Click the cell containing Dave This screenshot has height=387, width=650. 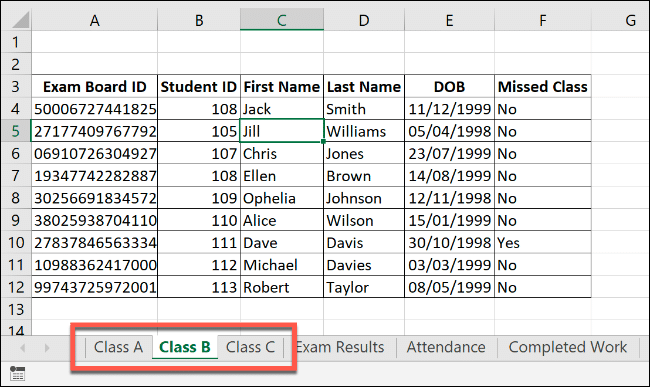click(282, 242)
